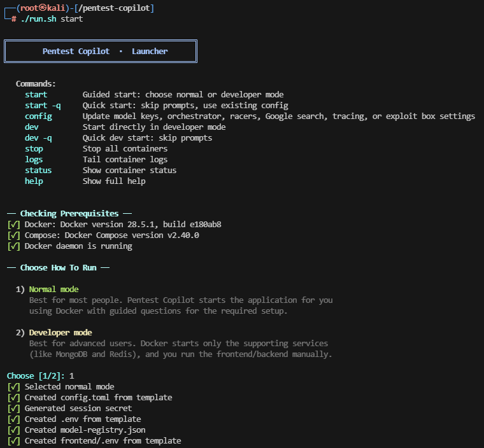
Task: Click the checkmark beside 'Generated session secret'
Action: tap(13, 409)
